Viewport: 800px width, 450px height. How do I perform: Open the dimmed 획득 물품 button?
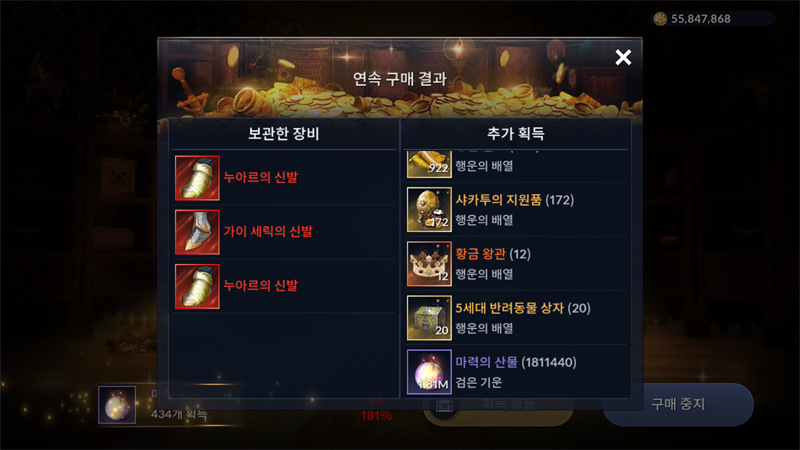(x=498, y=406)
